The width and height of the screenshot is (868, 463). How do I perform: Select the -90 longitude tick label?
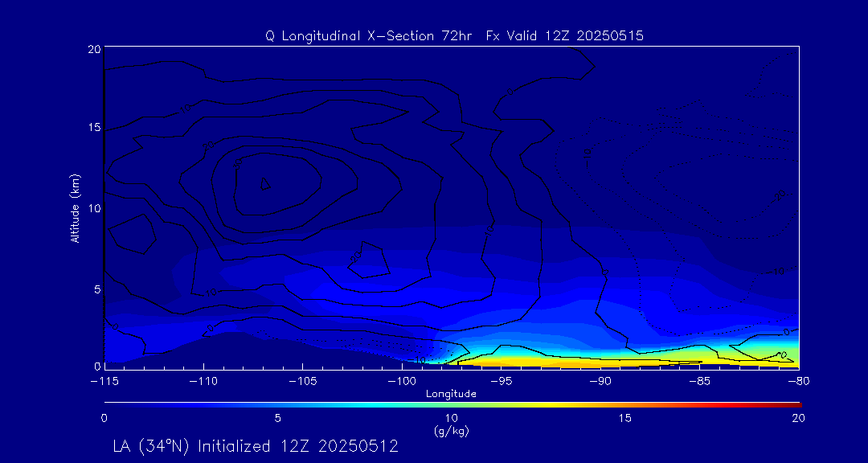[600, 382]
